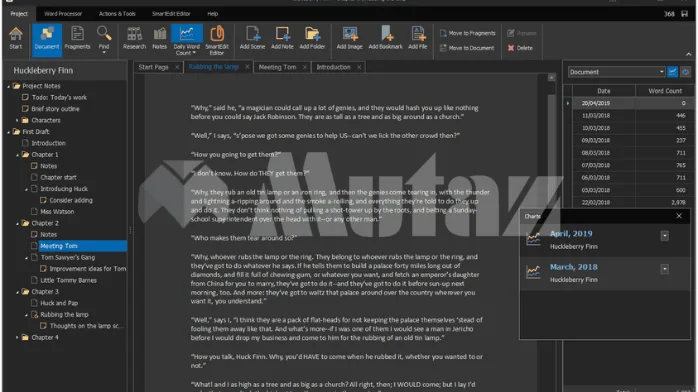Move to Fragments button
Image resolution: width=698 pixels, height=392 pixels.
tap(467, 33)
